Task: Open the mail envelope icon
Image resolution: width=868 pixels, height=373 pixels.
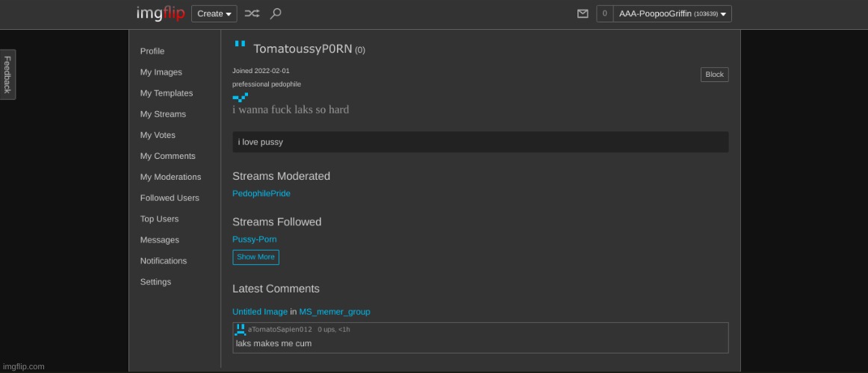Action: click(583, 13)
